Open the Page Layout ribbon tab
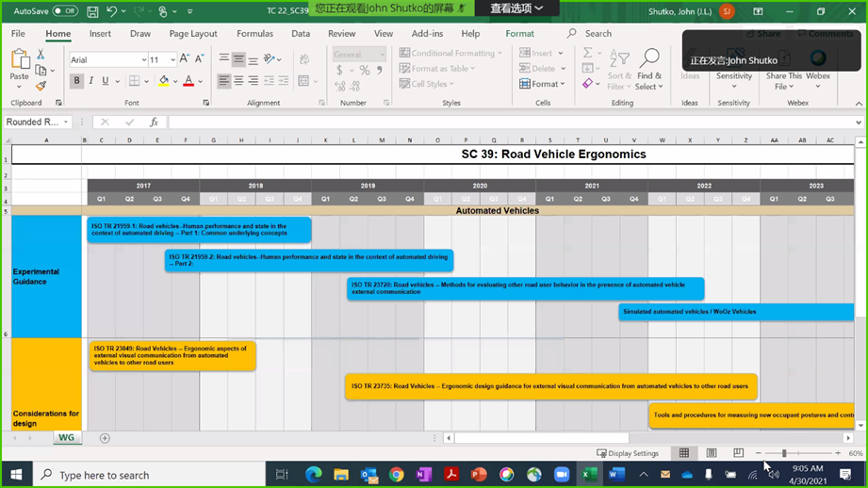The image size is (868, 488). [193, 34]
